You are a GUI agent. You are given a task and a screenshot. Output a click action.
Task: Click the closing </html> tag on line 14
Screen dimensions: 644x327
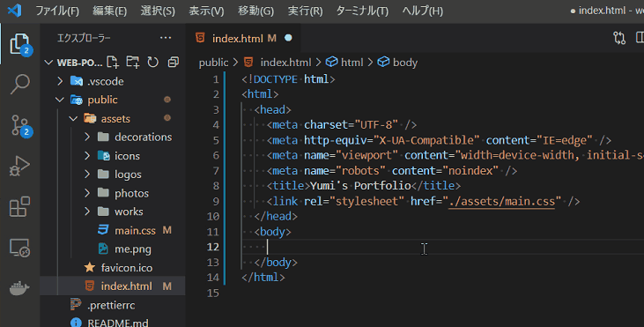click(x=263, y=278)
